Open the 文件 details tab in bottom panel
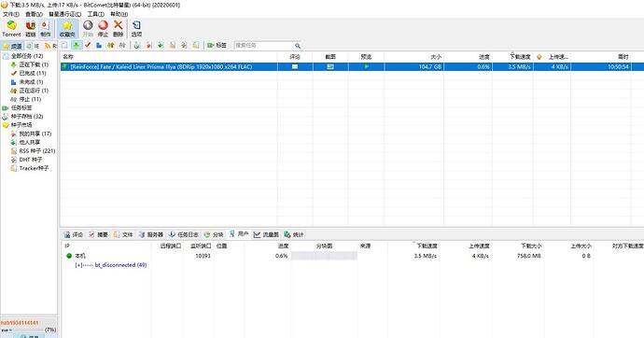Screen dimensions: 644x338 coord(123,234)
